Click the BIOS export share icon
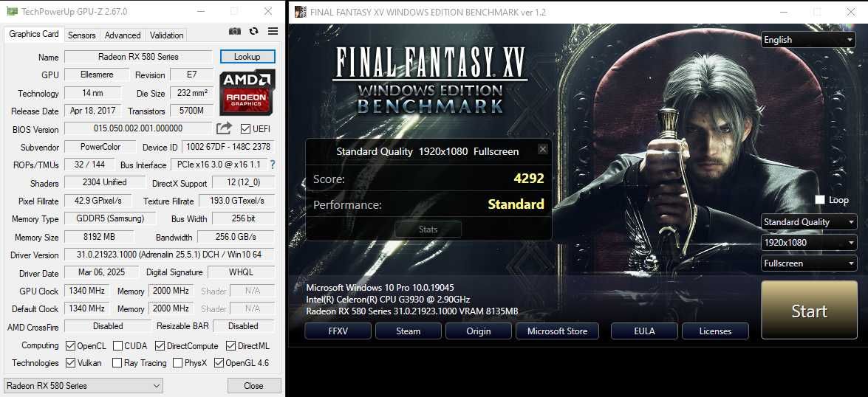868x397 pixels. pyautogui.click(x=224, y=128)
